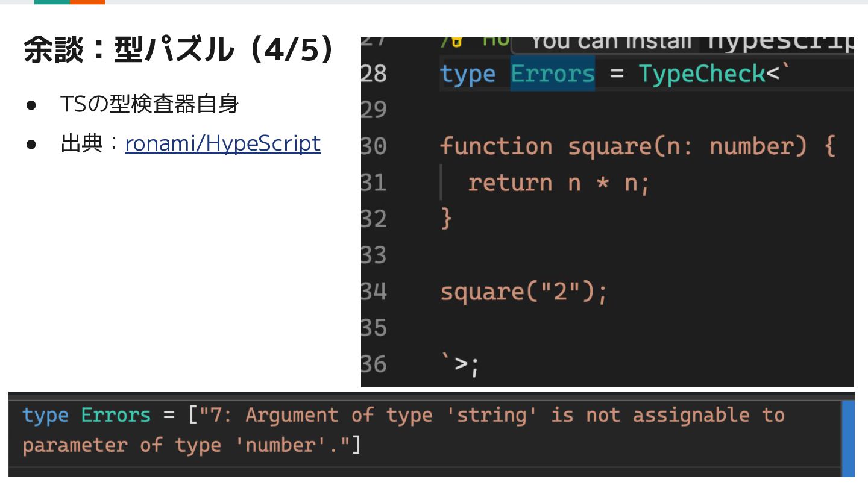Image resolution: width=868 pixels, height=488 pixels.
Task: Click line number 34 in the gutter
Action: point(374,292)
